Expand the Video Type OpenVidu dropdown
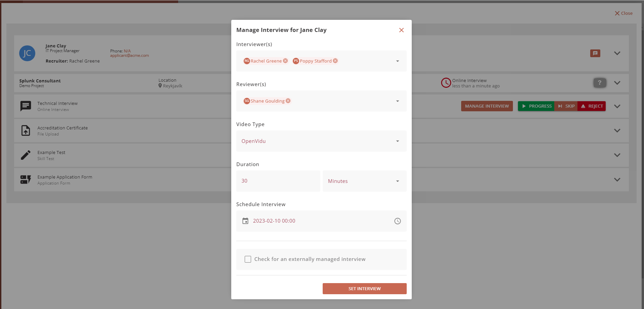The height and width of the screenshot is (309, 644). pos(397,141)
